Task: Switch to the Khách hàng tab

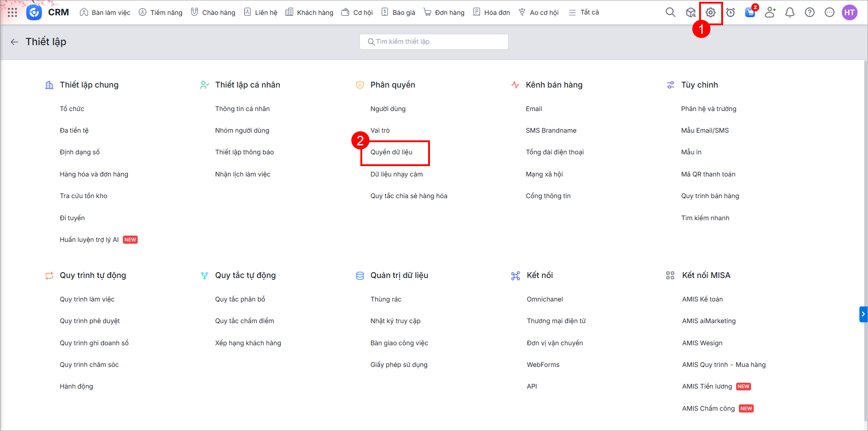Action: (309, 13)
